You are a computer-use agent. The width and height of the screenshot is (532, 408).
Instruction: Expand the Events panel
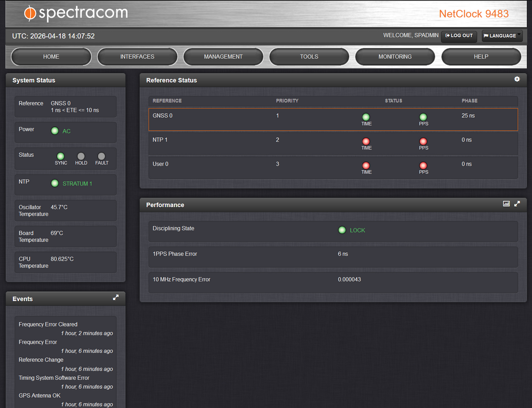tap(116, 297)
